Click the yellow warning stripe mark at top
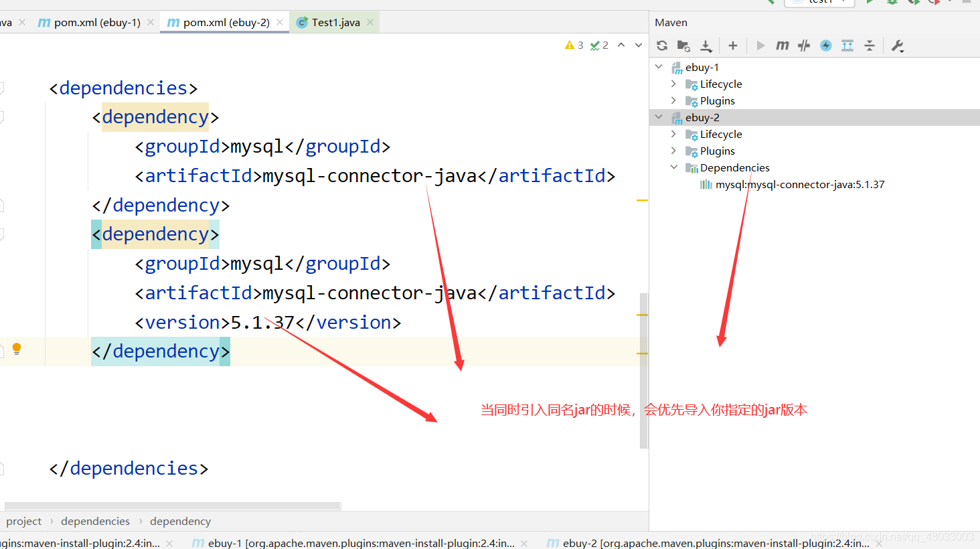The width and height of the screenshot is (980, 549). [642, 200]
